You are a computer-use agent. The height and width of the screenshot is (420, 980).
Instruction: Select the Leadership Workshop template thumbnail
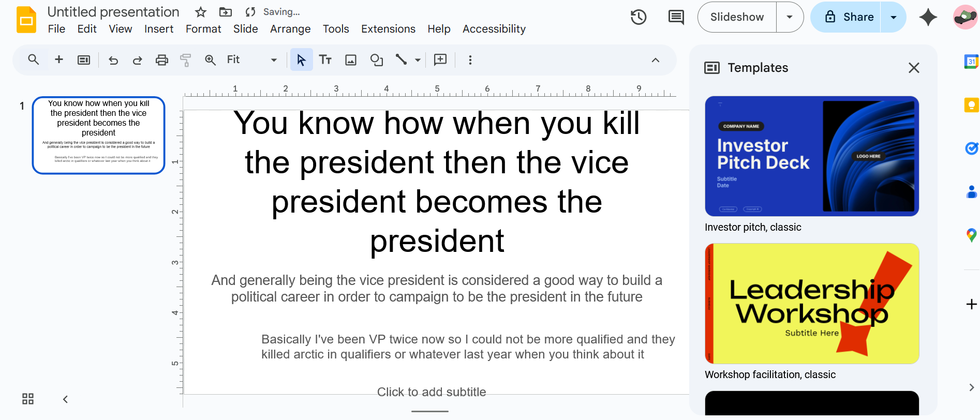point(812,304)
